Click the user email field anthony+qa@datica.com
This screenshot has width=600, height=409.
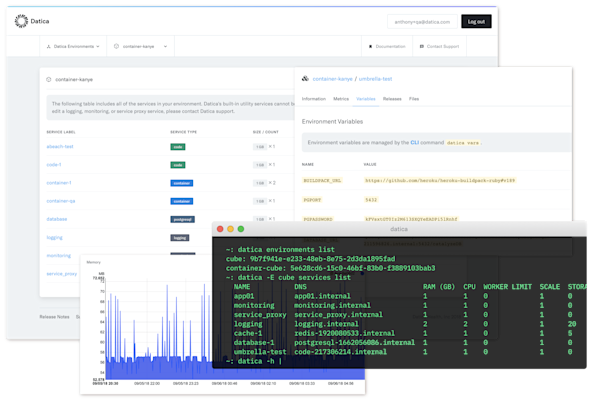click(422, 22)
